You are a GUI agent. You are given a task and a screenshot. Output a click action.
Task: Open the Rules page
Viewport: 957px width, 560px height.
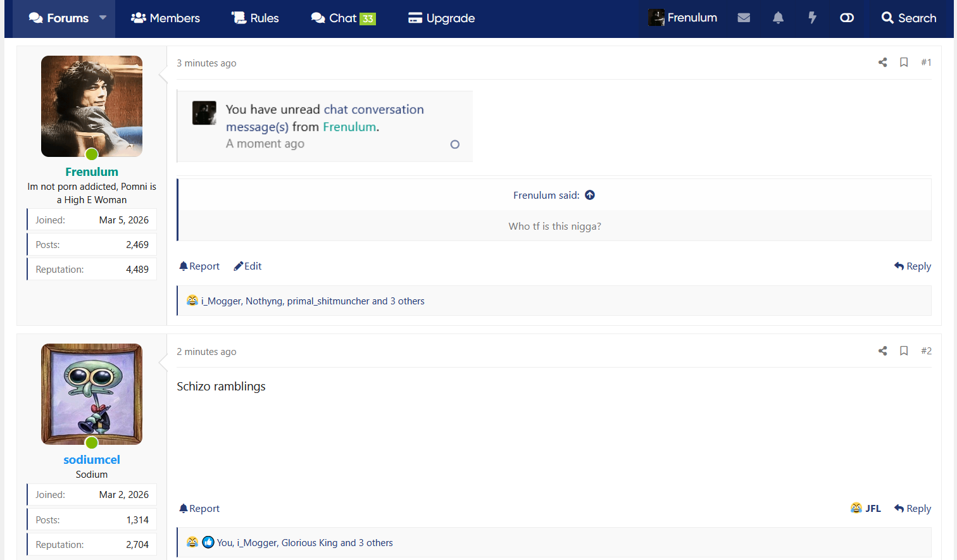coord(255,18)
